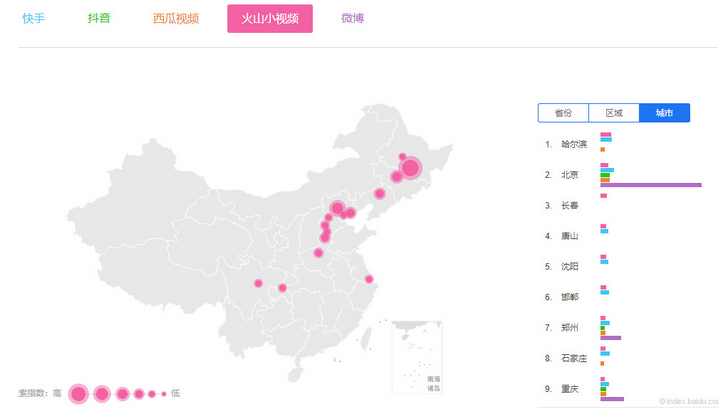
Task: Select 邯郸 in the city ranking
Action: 570,297
